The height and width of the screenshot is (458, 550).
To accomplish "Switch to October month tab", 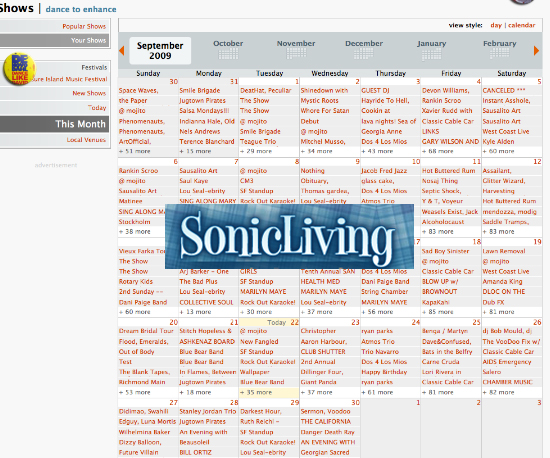I will click(228, 43).
